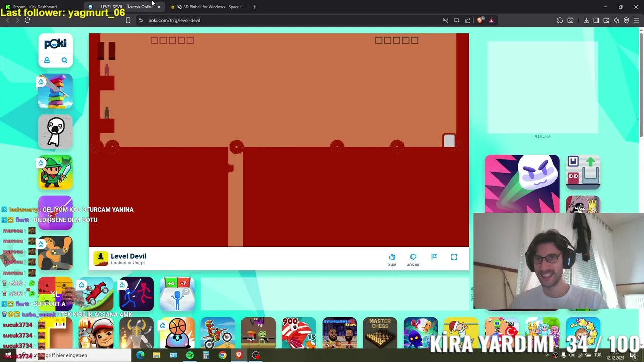This screenshot has height=362, width=644.
Task: Open the green hooded swordsman game
Action: coord(55,172)
